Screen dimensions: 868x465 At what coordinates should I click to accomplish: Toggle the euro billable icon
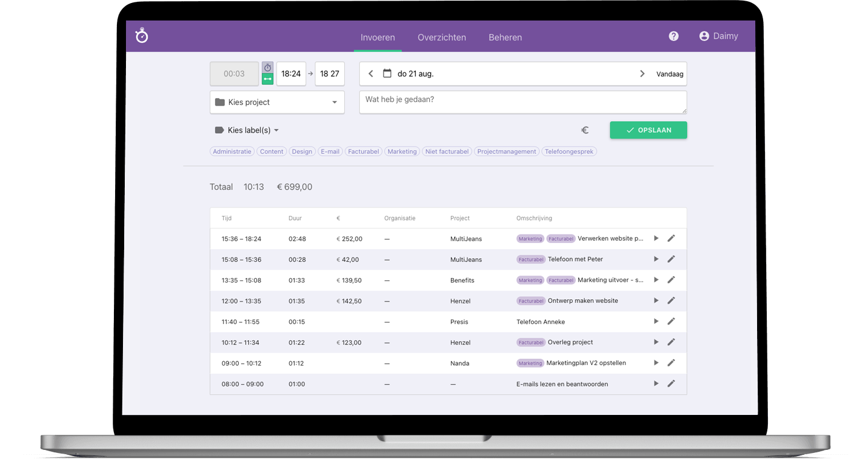click(x=585, y=130)
